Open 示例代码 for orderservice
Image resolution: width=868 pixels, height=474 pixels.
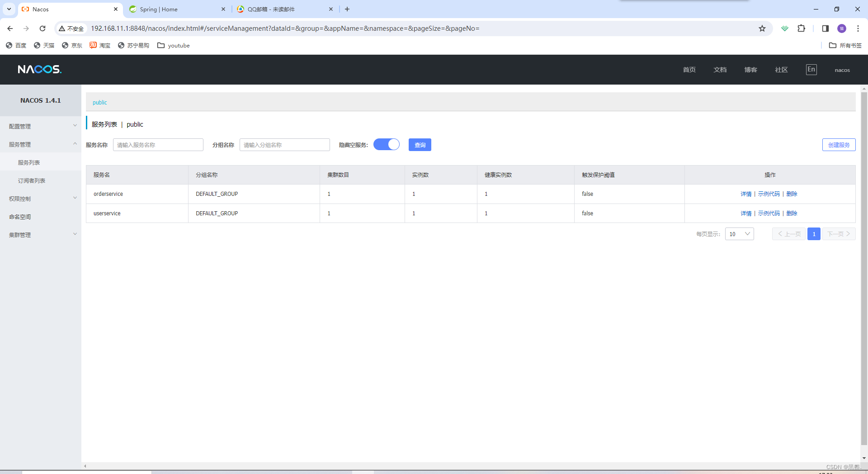769,194
